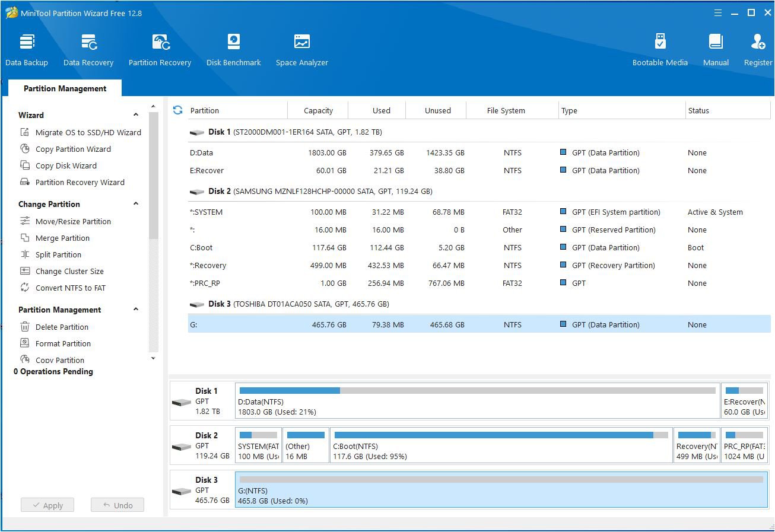Collapse the Wizard section
The image size is (775, 532).
coord(136,115)
